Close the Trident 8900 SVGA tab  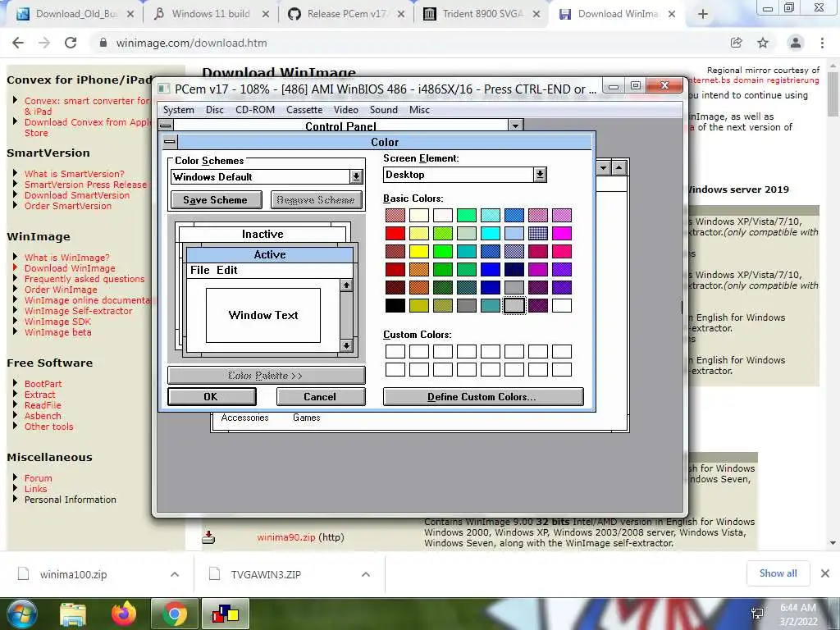pyautogui.click(x=536, y=15)
